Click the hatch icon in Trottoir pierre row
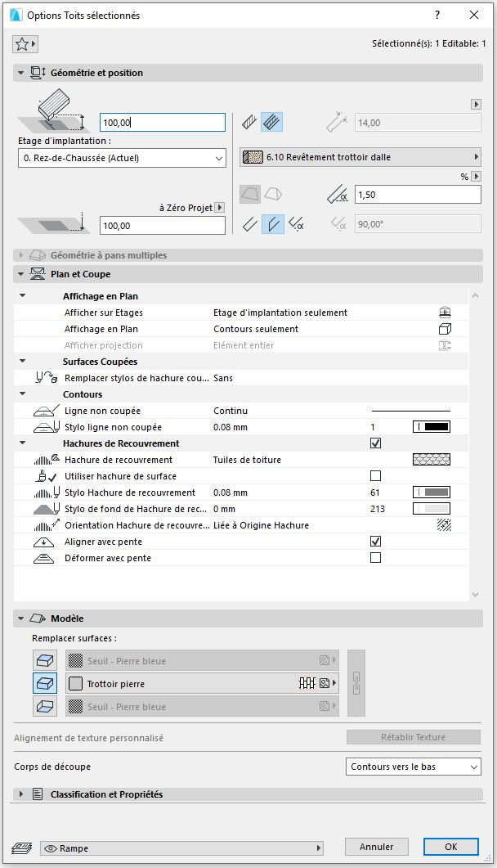Image resolution: width=497 pixels, height=868 pixels. point(307,683)
